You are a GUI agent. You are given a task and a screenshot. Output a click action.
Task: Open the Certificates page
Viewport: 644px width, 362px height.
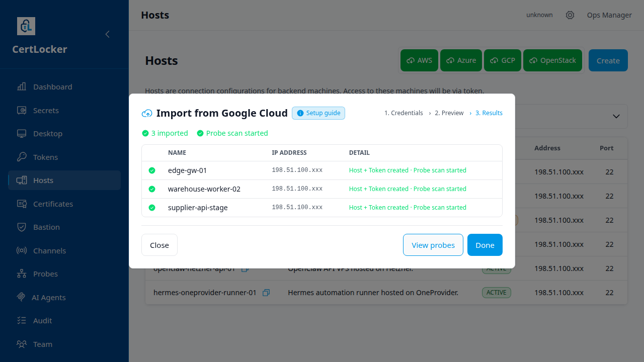click(64, 204)
